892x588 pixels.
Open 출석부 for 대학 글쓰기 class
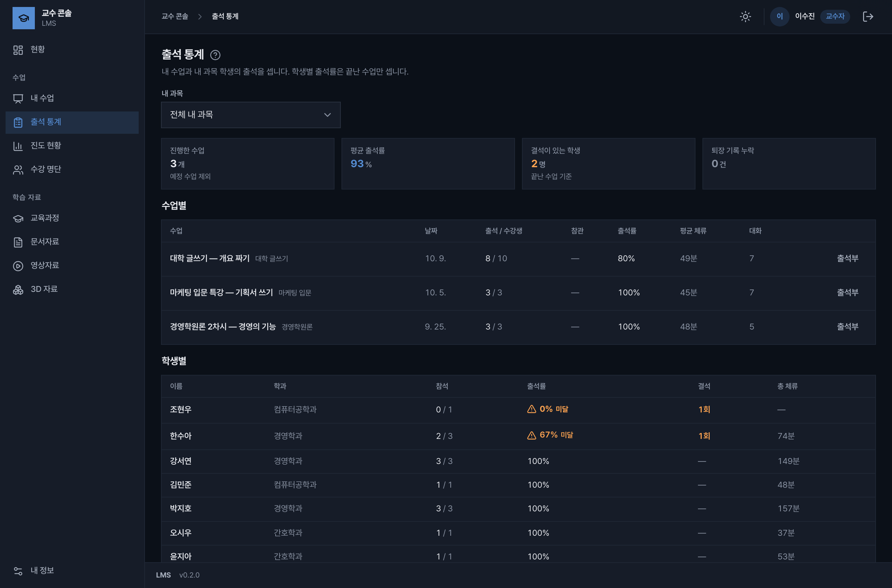847,258
